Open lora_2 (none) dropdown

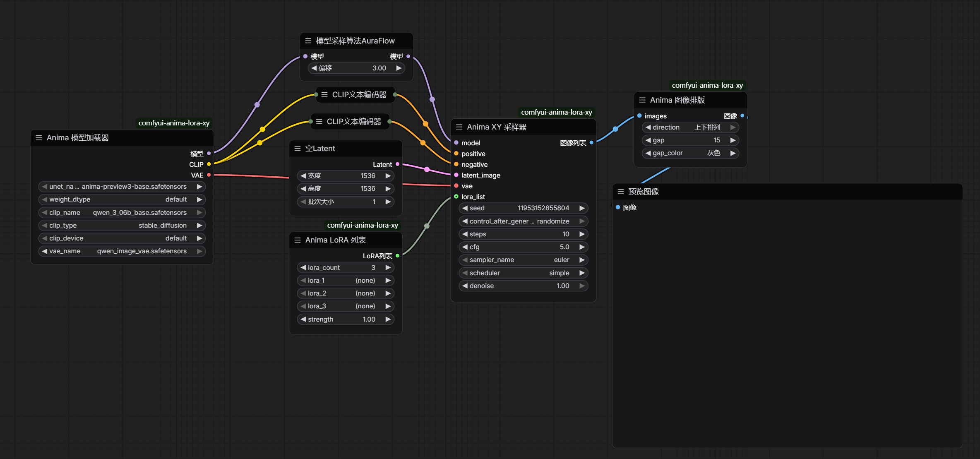point(346,293)
